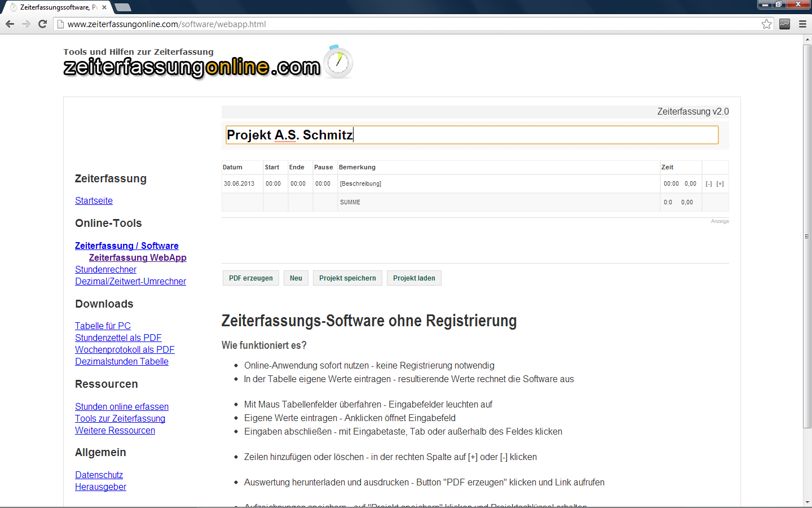Click the zeiterfassungonline.com logo text
812x508 pixels.
(x=192, y=67)
